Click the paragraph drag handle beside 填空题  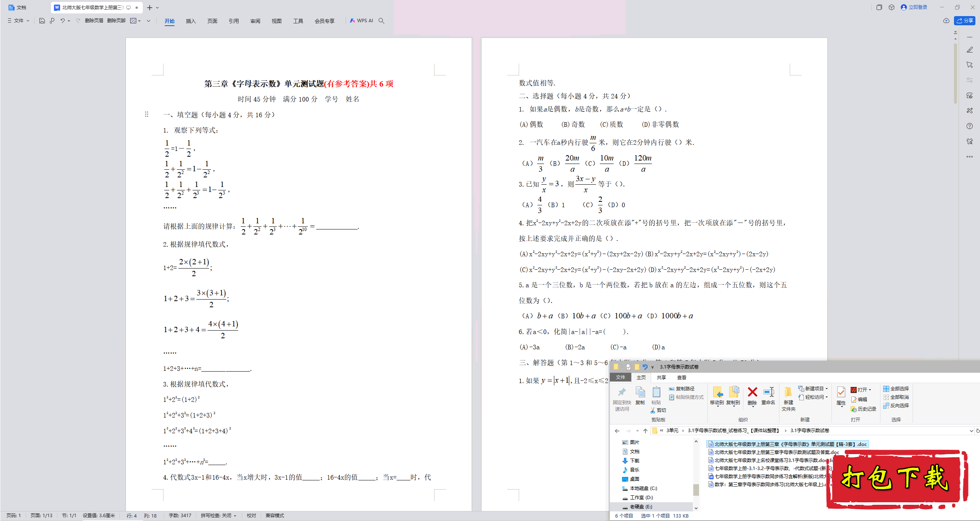[147, 114]
